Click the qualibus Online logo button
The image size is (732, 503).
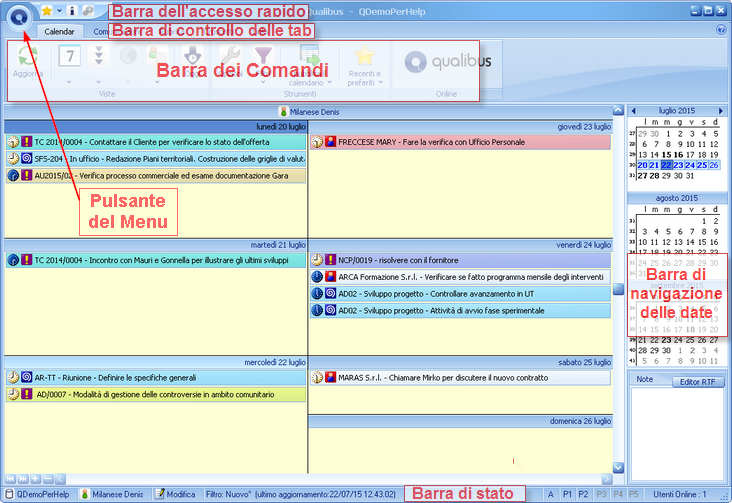click(447, 62)
